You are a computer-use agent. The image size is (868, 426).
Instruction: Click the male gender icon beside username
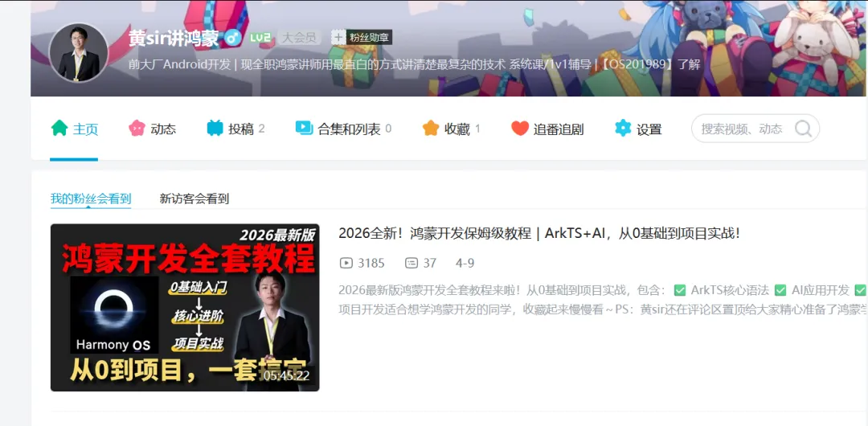pos(233,38)
